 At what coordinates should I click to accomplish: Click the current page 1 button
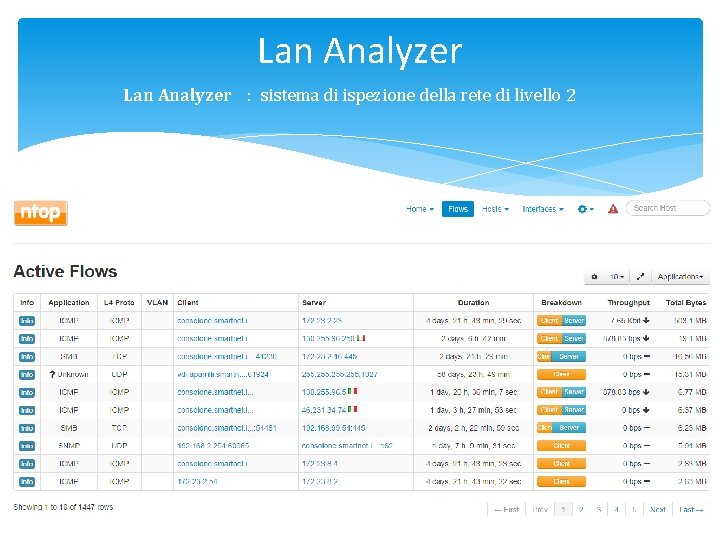coord(563,509)
